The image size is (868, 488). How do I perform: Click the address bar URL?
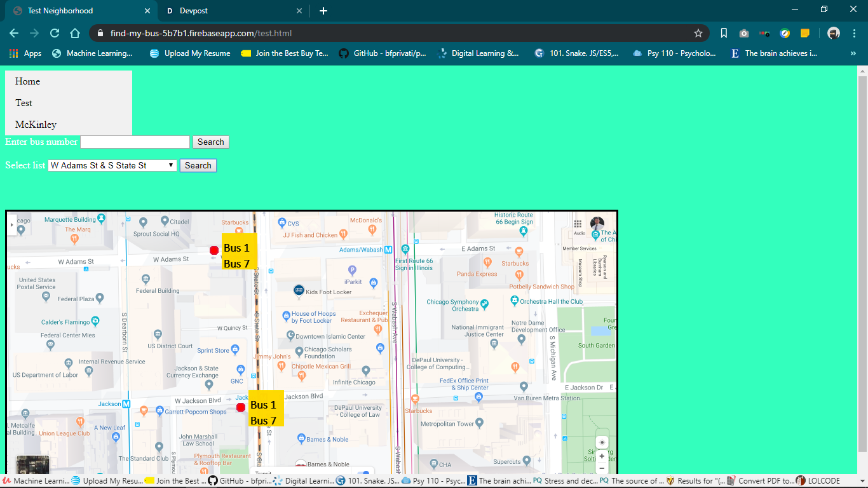(x=201, y=33)
